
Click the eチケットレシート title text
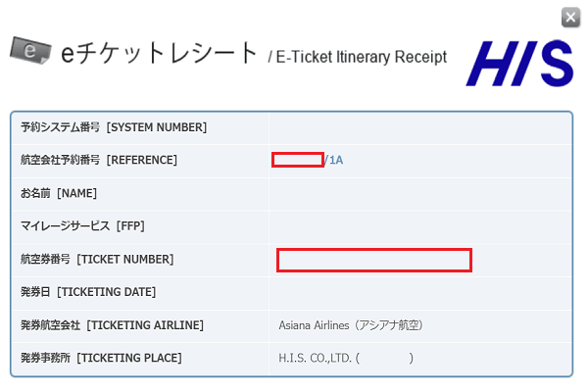159,54
